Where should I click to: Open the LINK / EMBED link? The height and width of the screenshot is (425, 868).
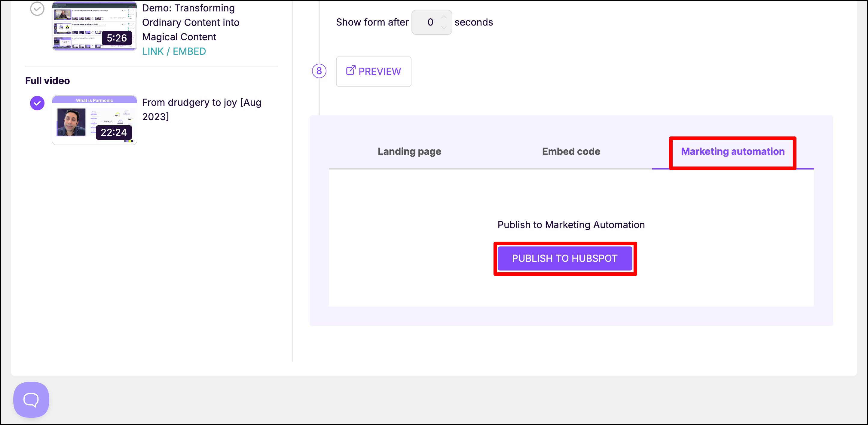pos(174,51)
